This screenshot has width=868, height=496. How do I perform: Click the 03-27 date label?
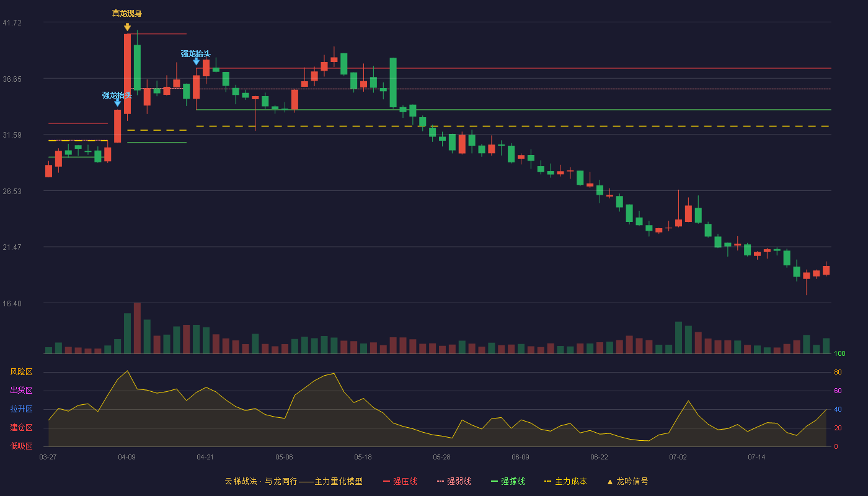click(48, 457)
